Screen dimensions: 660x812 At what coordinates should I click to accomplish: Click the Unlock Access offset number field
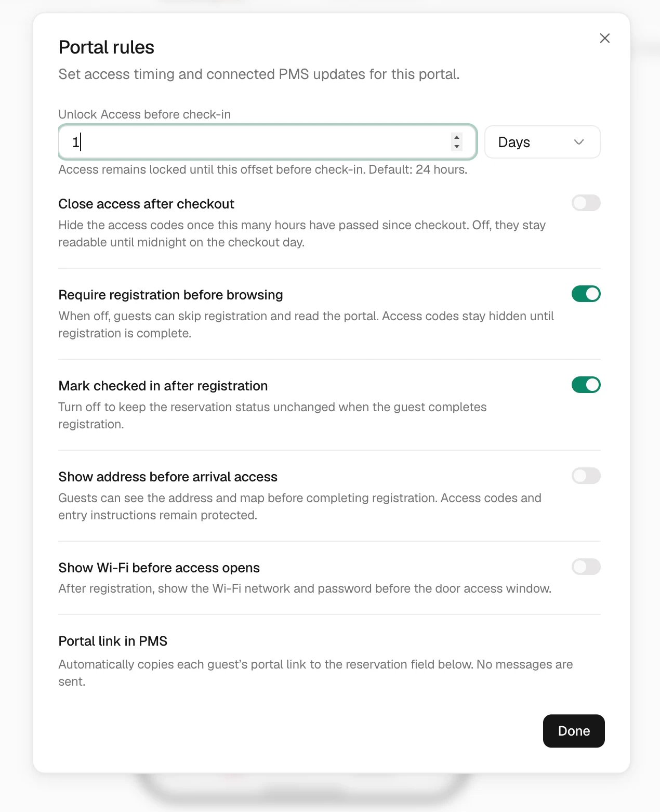click(268, 142)
